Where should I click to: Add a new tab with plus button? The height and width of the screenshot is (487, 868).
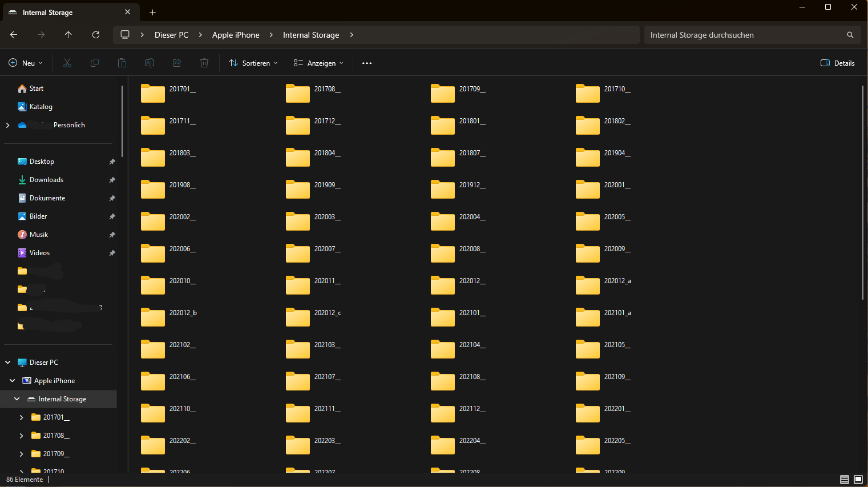(x=152, y=12)
